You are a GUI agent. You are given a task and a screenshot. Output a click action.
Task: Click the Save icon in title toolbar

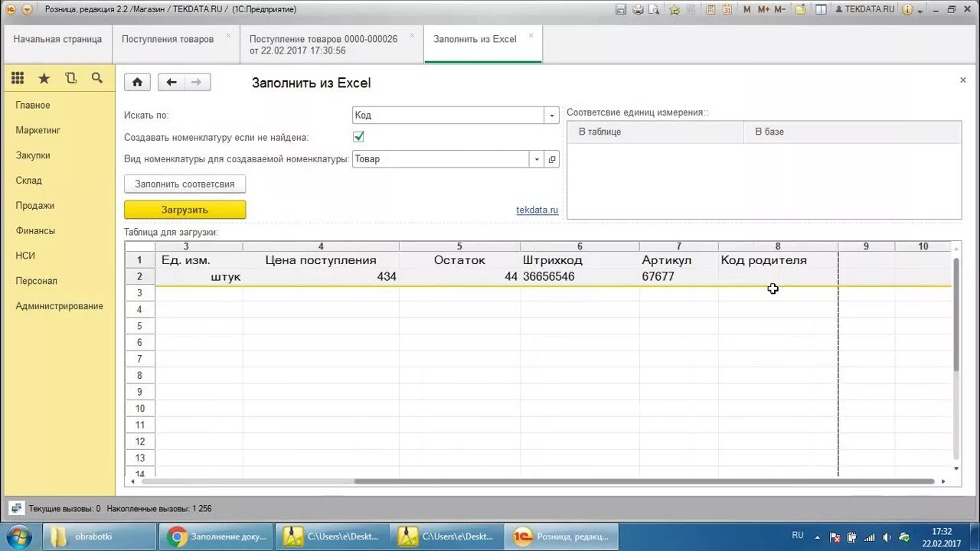click(x=621, y=9)
